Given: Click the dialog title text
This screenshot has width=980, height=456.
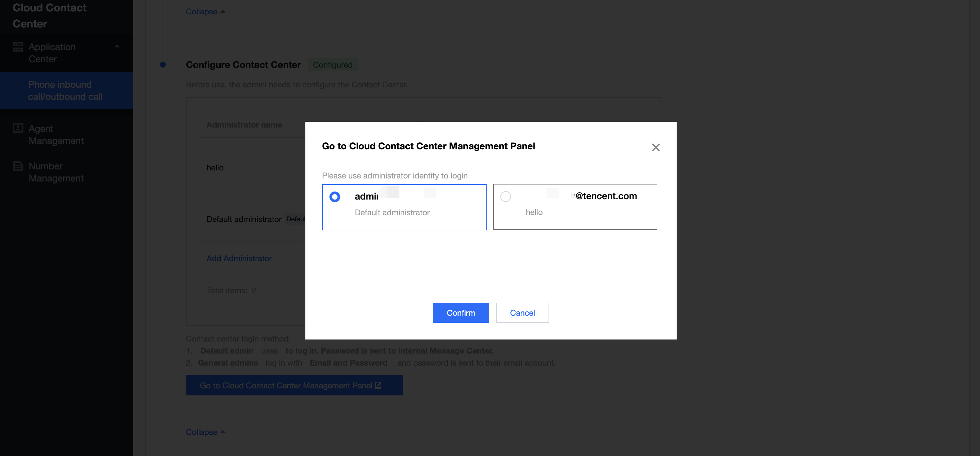Looking at the screenshot, I should click(x=428, y=146).
